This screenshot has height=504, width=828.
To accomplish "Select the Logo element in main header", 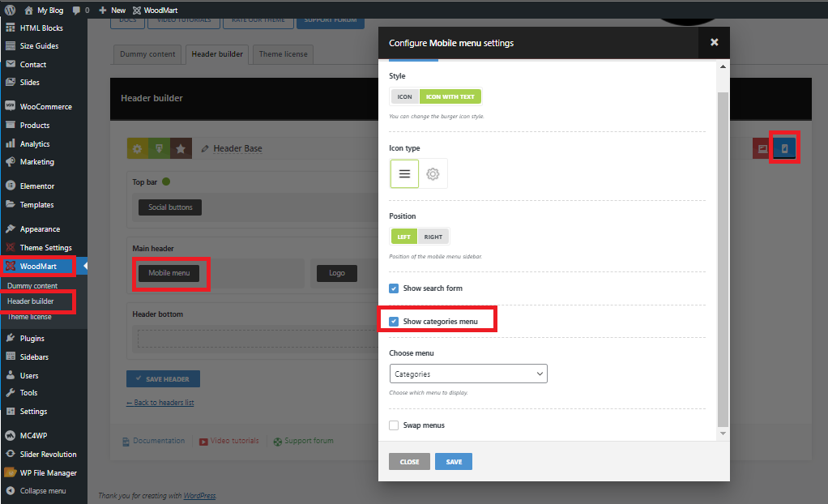I will pyautogui.click(x=337, y=273).
